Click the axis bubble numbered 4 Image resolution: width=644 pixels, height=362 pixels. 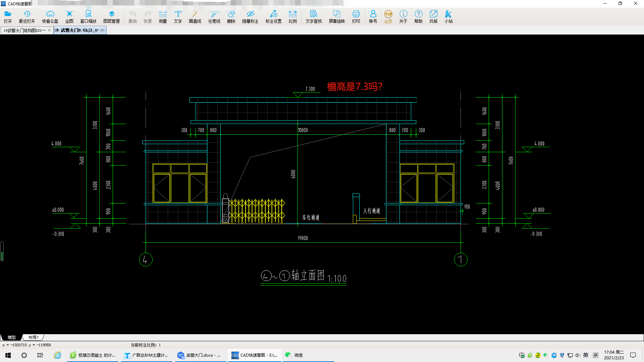click(x=146, y=259)
